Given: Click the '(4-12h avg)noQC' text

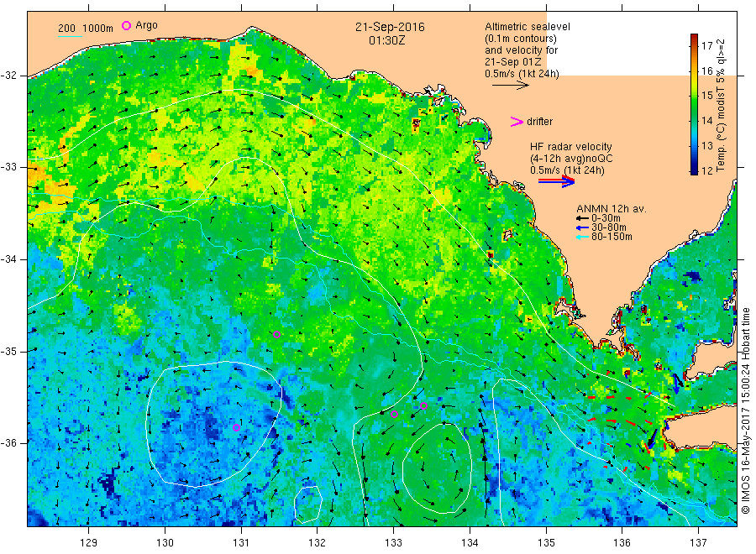Looking at the screenshot, I should 571,159.
